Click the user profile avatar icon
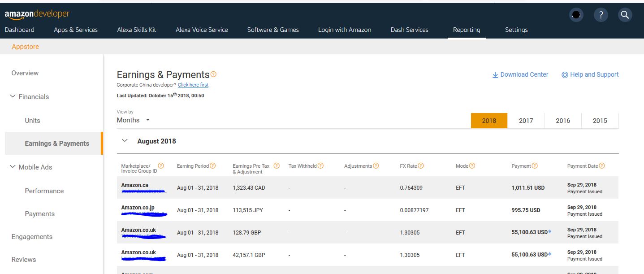The image size is (644, 274). (576, 15)
